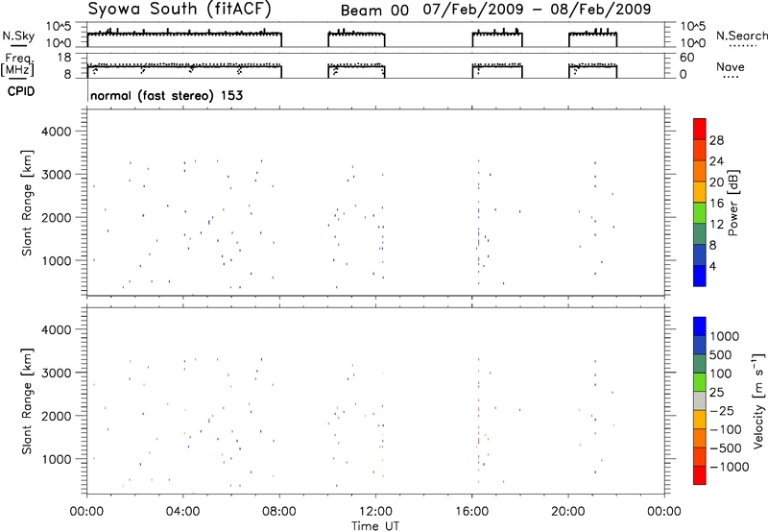The image size is (768, 532).
Task: Click the '28' tick label on power bar
Action: tap(716, 140)
